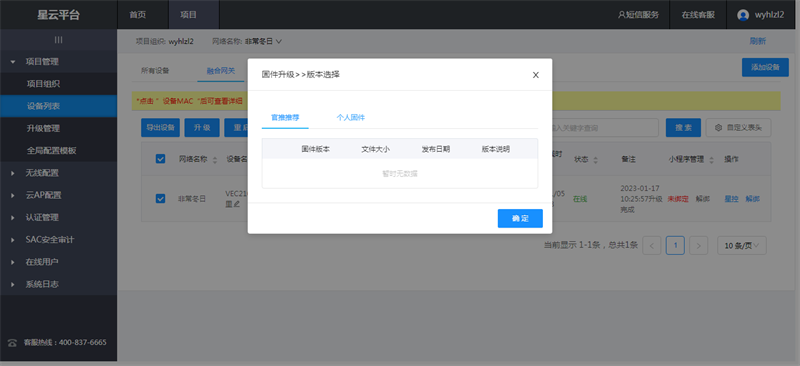800x366 pixels.
Task: Select the 所有设备 tab
Action: click(x=155, y=70)
